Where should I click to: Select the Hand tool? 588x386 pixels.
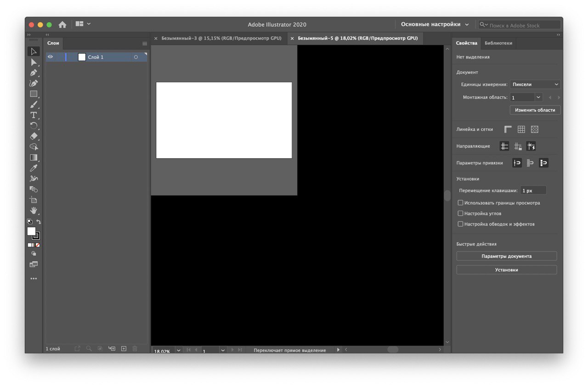pyautogui.click(x=34, y=210)
